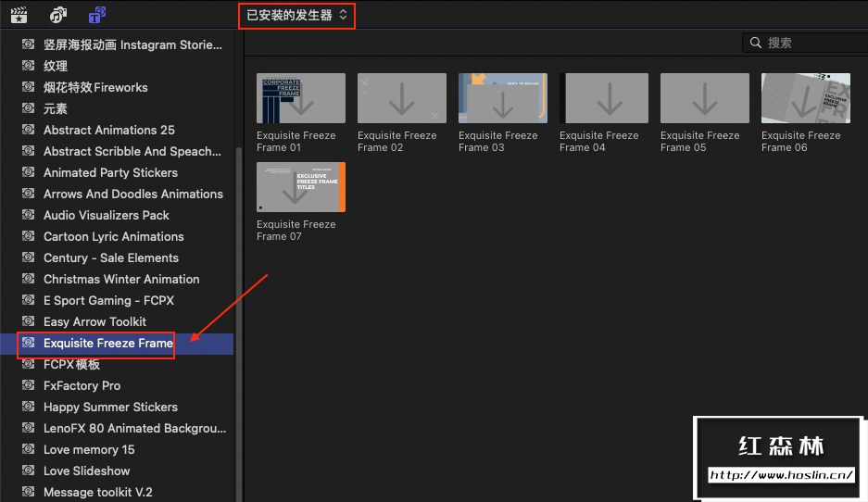Open the Libraries sidebar clapperboard icon
This screenshot has height=502, width=868.
click(19, 15)
